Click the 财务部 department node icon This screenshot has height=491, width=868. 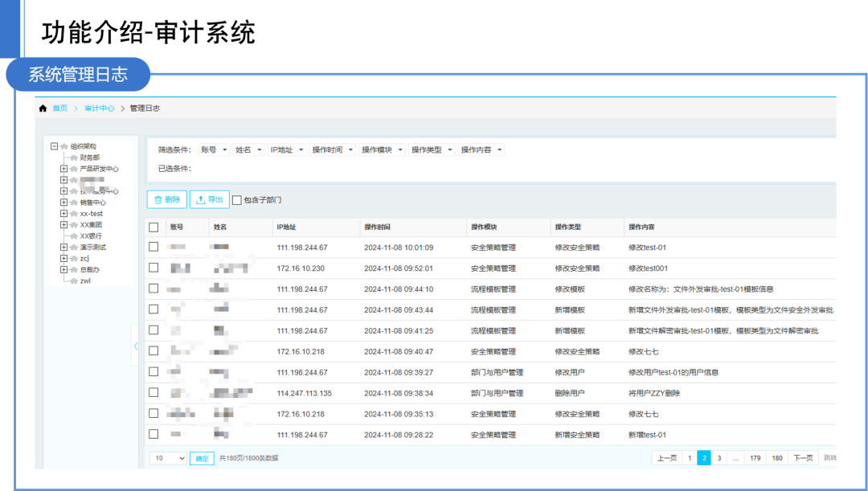click(x=74, y=158)
